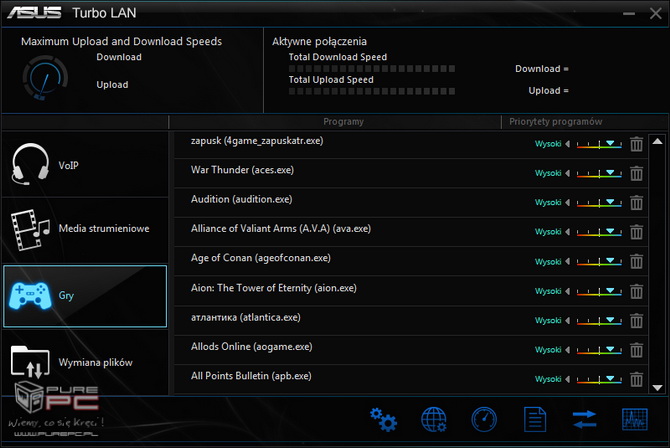This screenshot has width=670, height=448.
Task: Adjust priority slider for Audition
Action: pyautogui.click(x=599, y=203)
